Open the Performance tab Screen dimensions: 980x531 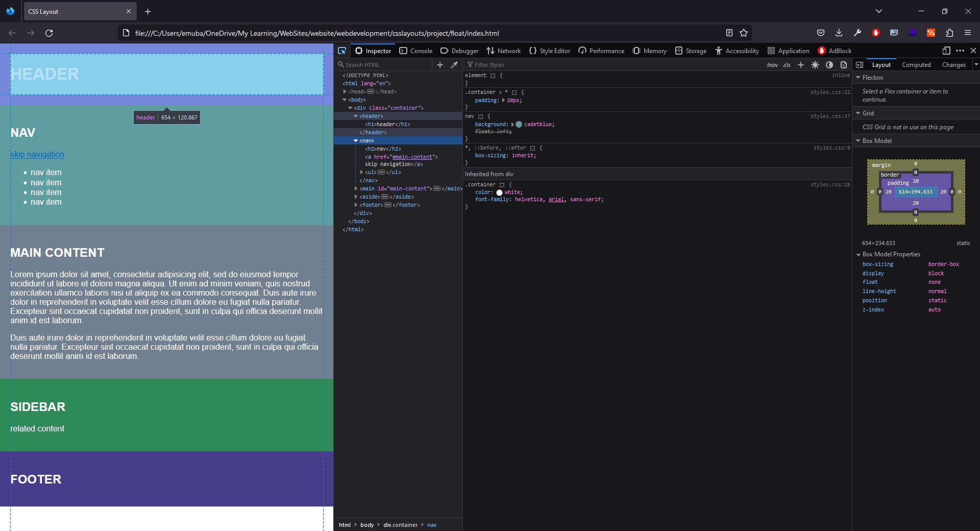pyautogui.click(x=601, y=51)
